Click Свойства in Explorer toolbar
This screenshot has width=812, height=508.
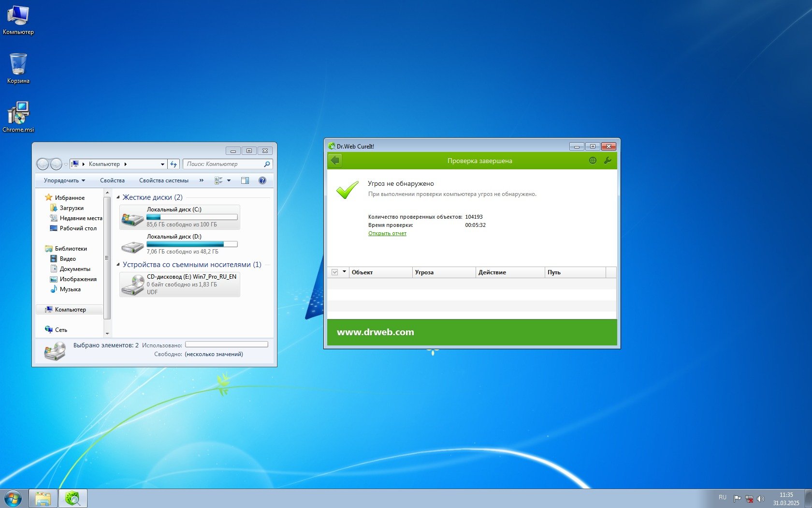tap(112, 180)
